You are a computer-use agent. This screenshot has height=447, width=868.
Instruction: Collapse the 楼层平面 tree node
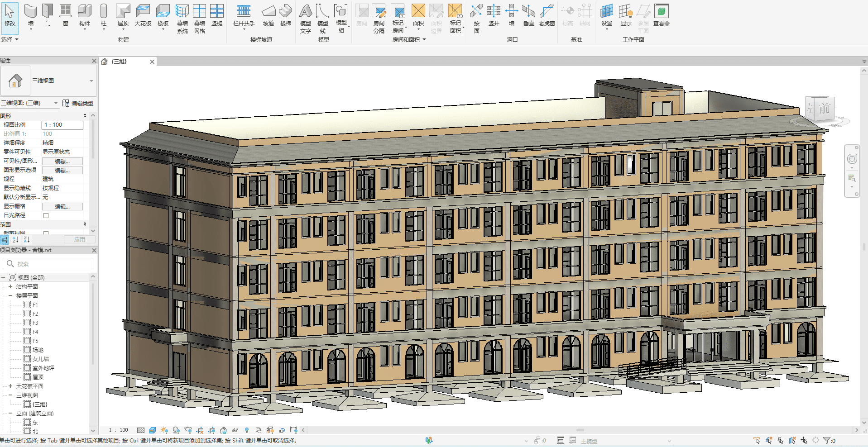(x=10, y=295)
